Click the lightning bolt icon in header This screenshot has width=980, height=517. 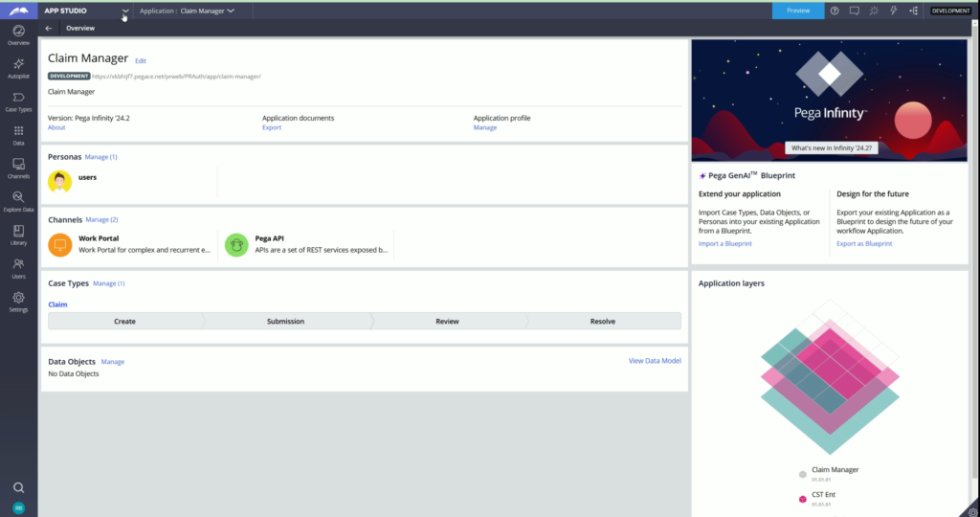[x=894, y=11]
